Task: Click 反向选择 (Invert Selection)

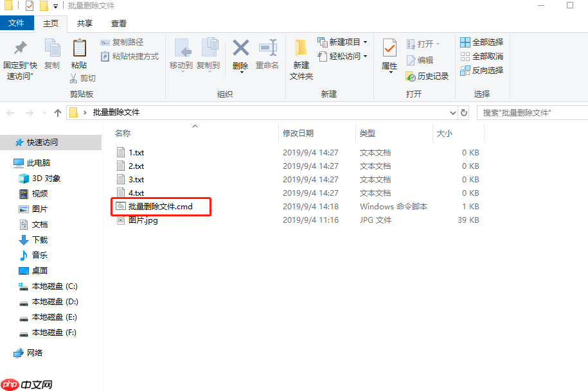Action: click(482, 71)
